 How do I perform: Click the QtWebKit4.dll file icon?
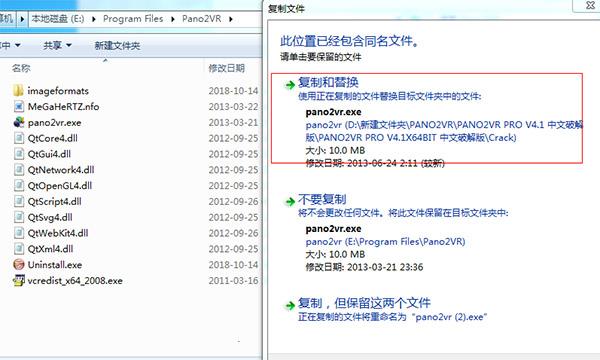[x=19, y=233]
